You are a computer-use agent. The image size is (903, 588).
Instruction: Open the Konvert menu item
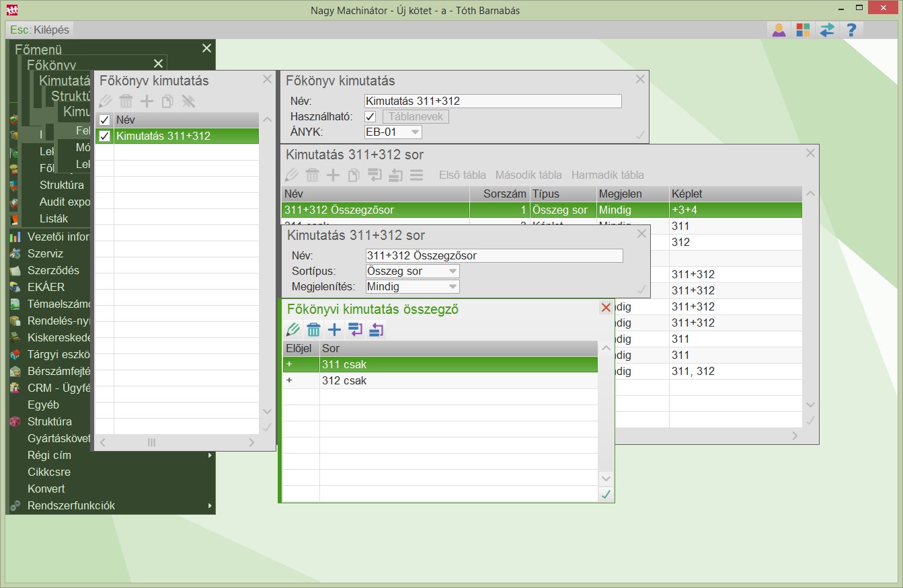[46, 489]
